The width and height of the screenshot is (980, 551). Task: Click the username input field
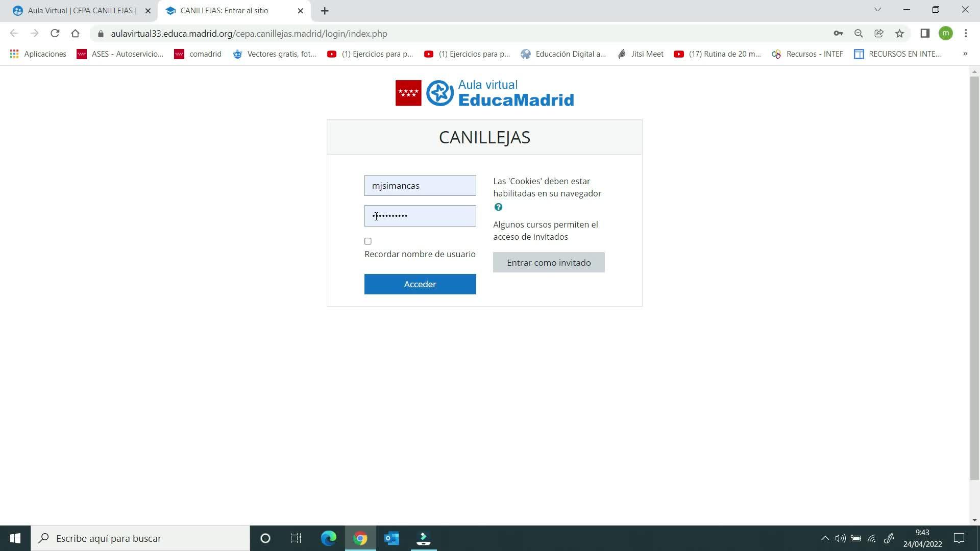(x=420, y=186)
